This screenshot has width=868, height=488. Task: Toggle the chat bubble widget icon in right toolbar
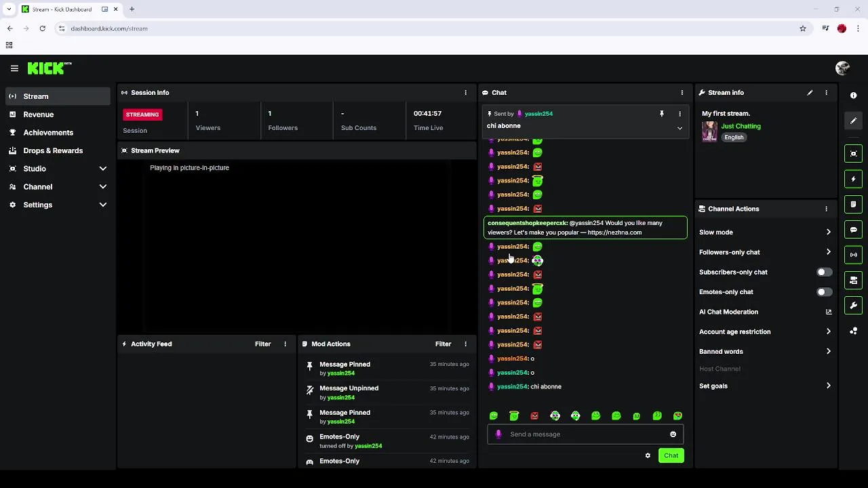(854, 230)
